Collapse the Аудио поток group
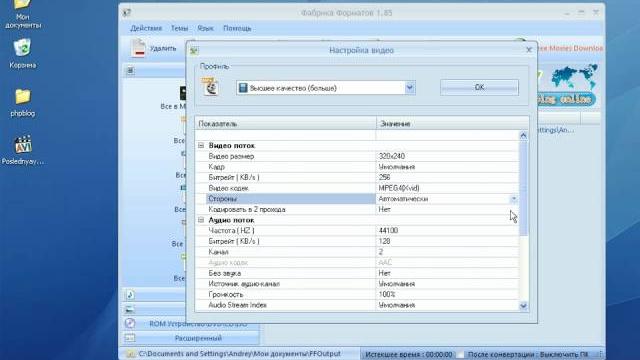 coord(201,220)
